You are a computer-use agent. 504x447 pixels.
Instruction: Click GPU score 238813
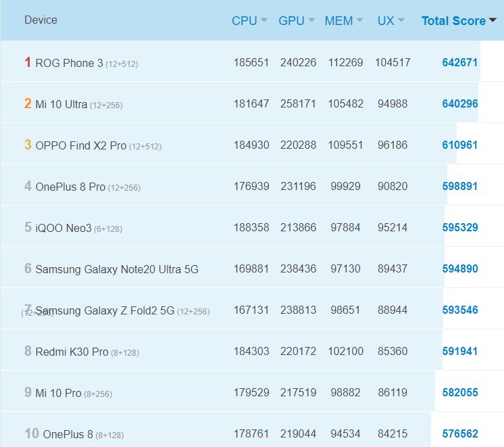(x=299, y=310)
